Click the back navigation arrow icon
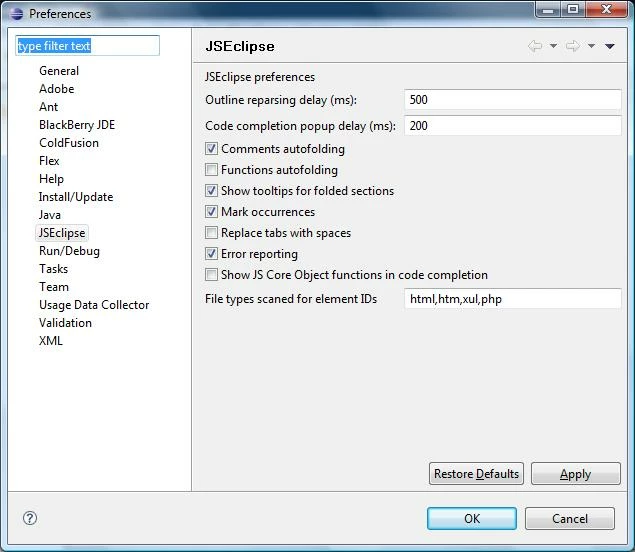 [535, 46]
